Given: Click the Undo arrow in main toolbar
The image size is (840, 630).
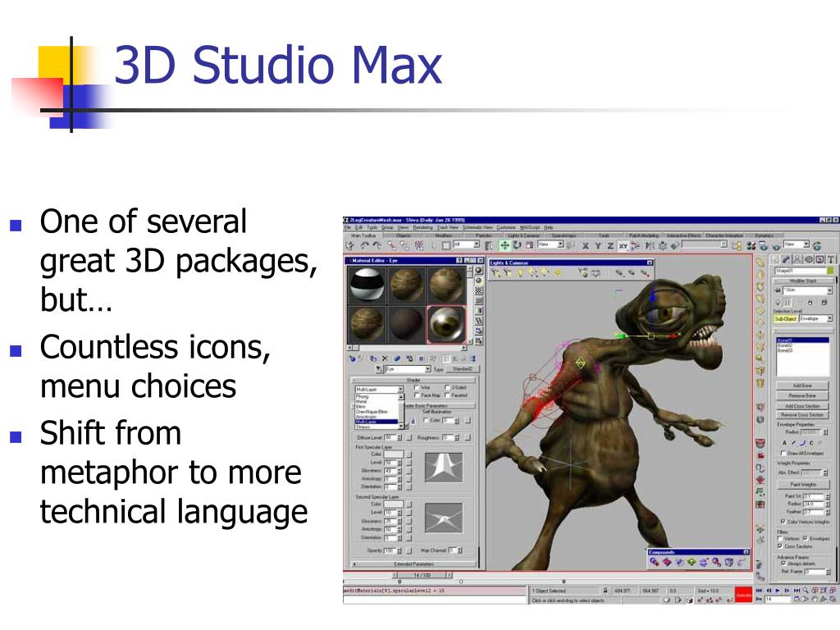Looking at the screenshot, I should [365, 245].
